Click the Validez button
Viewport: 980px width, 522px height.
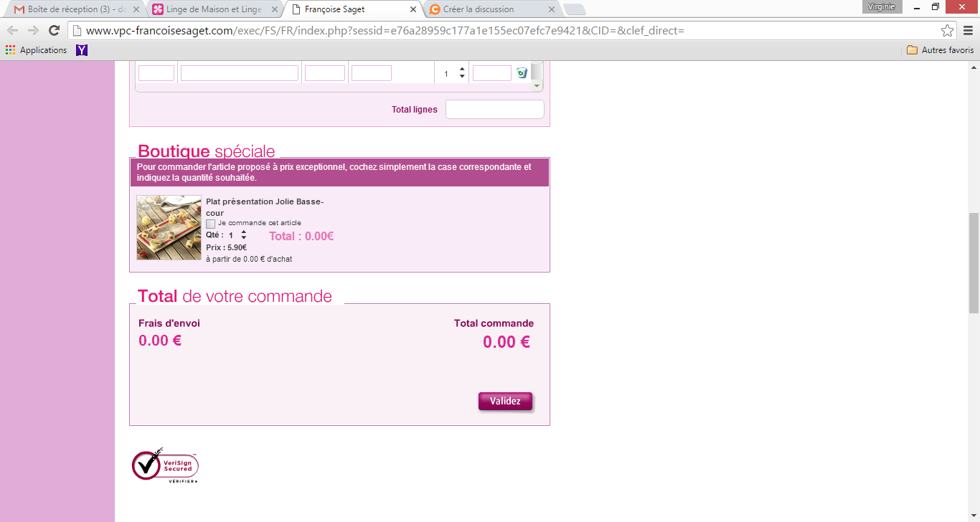pos(505,402)
